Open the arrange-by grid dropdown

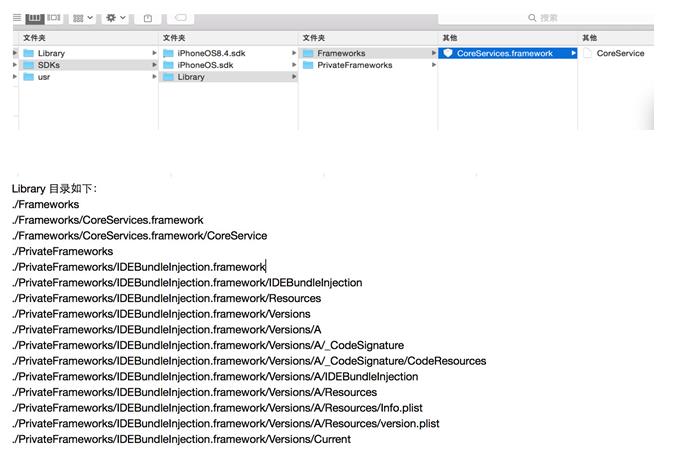click(x=83, y=18)
